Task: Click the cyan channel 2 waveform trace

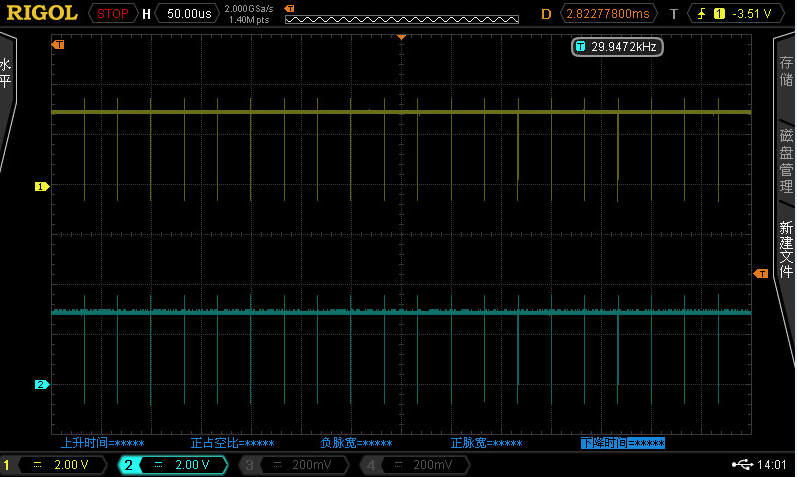Action: point(402,312)
